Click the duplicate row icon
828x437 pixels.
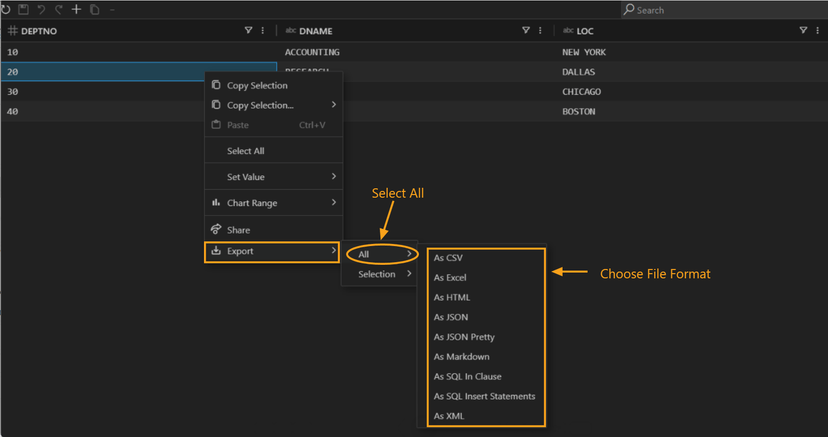tap(95, 10)
